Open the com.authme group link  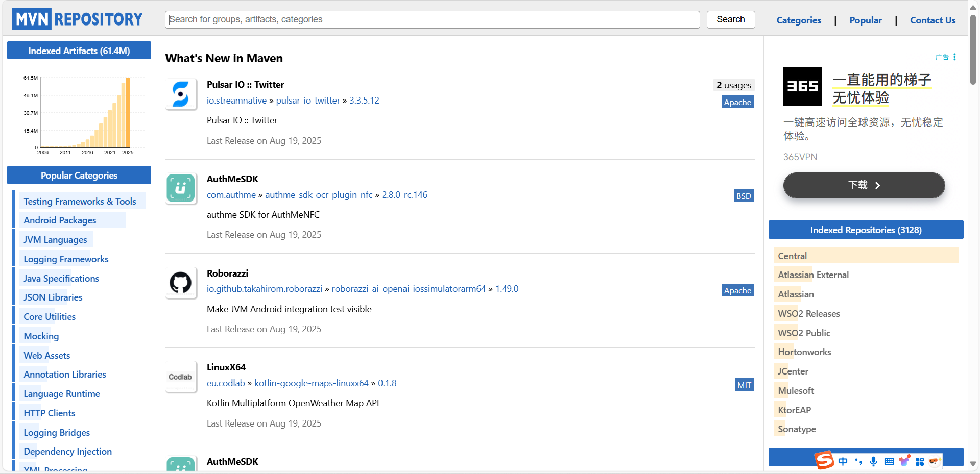[x=231, y=194]
